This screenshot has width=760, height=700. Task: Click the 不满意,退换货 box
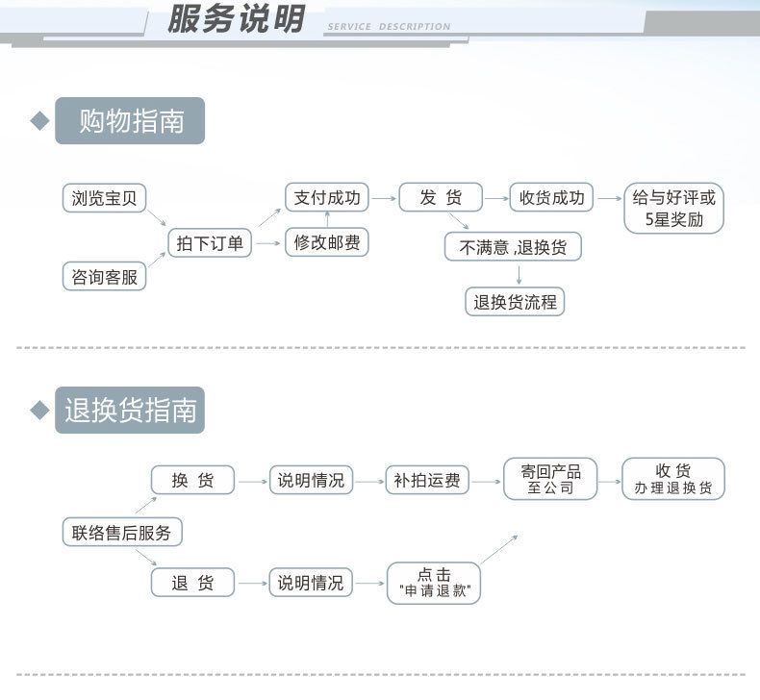coord(513,246)
